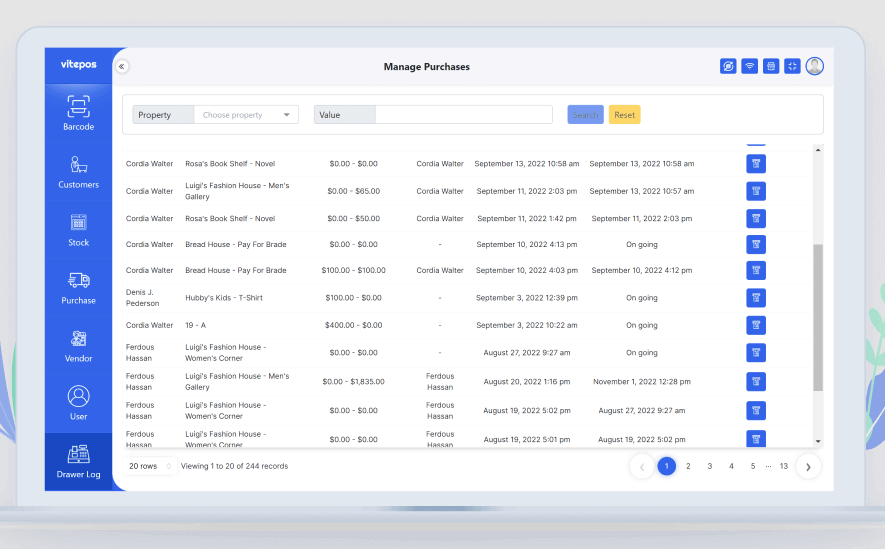Click the yellow Reset button
Image resolution: width=885 pixels, height=549 pixels.
coord(625,115)
